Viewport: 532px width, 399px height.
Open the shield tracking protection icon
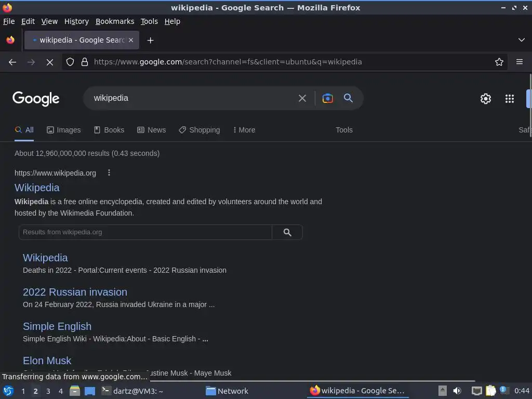70,62
